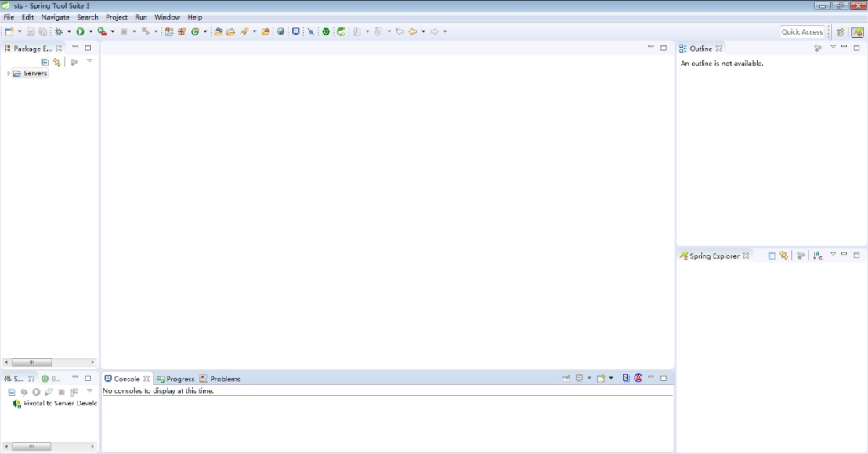Open the File menu
Screen dimensions: 868x454
(9, 17)
